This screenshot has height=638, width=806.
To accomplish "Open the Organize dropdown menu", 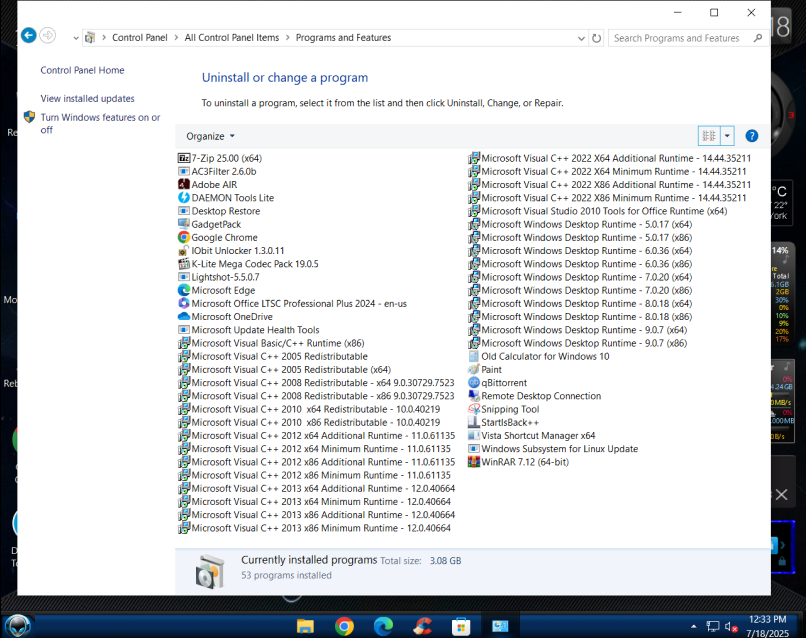I will point(210,136).
